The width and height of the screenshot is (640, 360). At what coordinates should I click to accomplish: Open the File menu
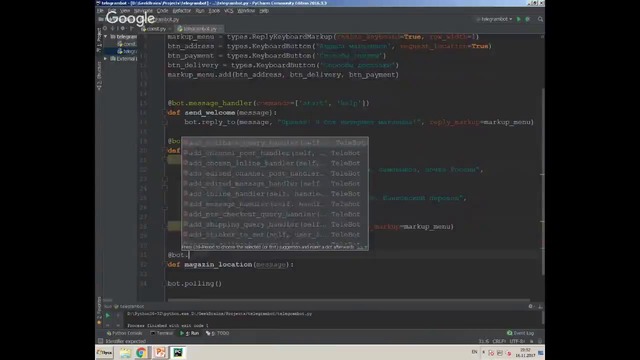(x=100, y=11)
